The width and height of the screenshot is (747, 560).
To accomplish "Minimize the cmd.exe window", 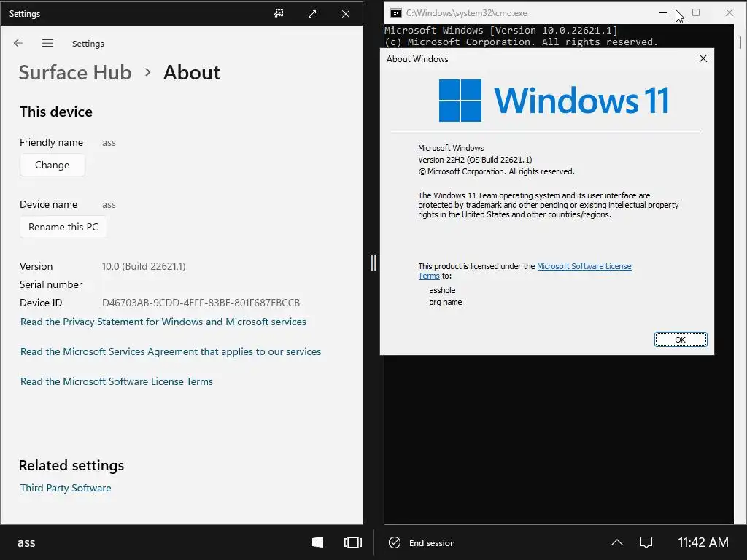I will coord(662,13).
